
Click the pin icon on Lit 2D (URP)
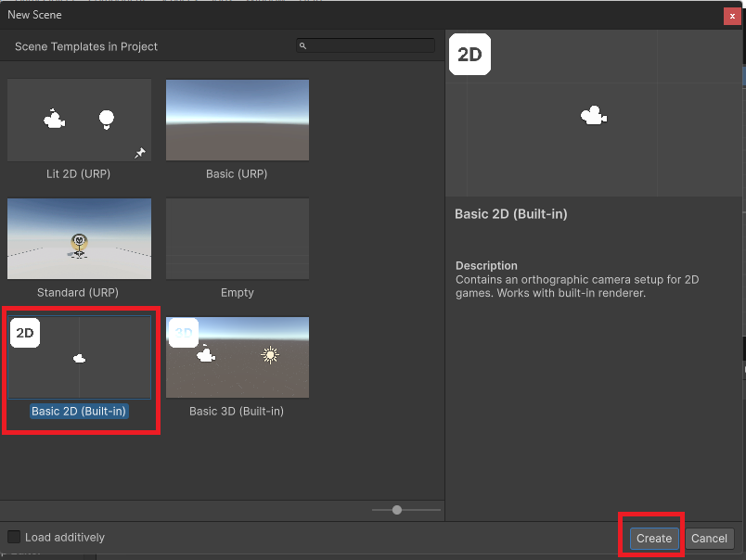click(140, 153)
